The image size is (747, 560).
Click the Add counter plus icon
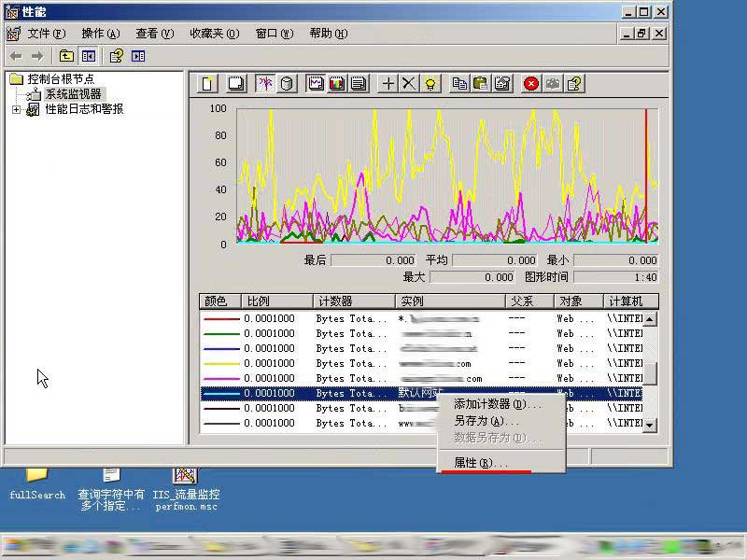(x=388, y=84)
